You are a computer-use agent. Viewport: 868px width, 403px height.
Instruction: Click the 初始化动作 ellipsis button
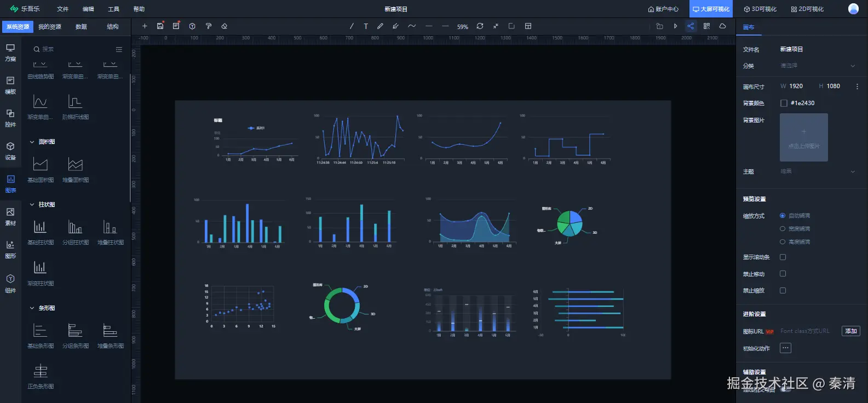pos(785,348)
